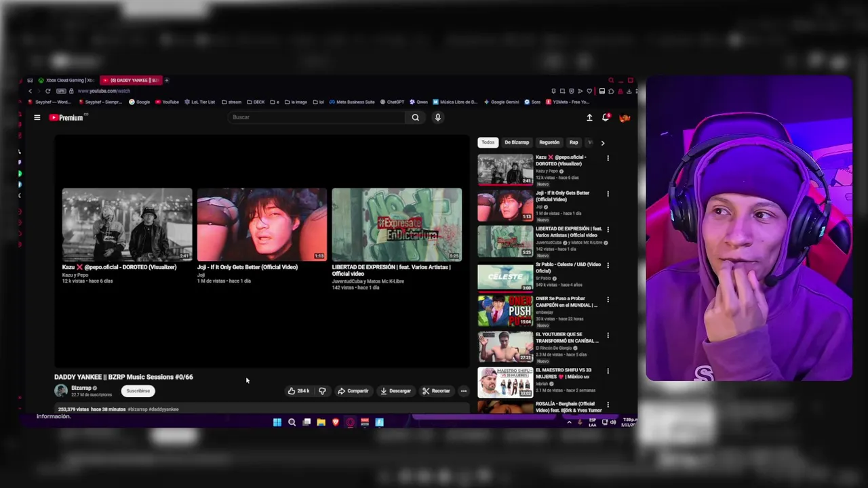Image resolution: width=868 pixels, height=488 pixels.
Task: Click the Recortar clip button
Action: point(436,390)
